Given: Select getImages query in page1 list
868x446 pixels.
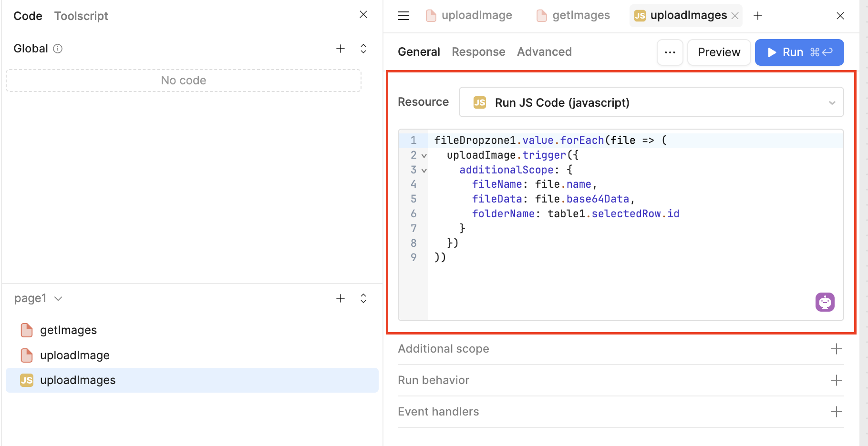Looking at the screenshot, I should 68,330.
